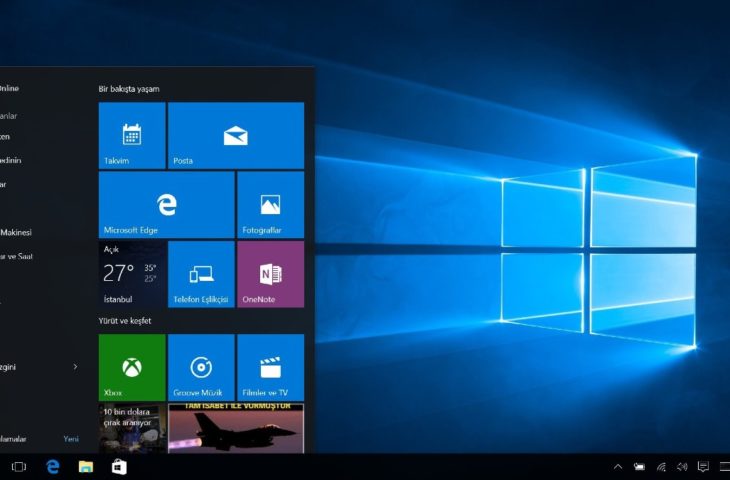730x480 pixels.
Task: Open the Telefon Eşlikçisi tile
Action: pyautogui.click(x=201, y=274)
